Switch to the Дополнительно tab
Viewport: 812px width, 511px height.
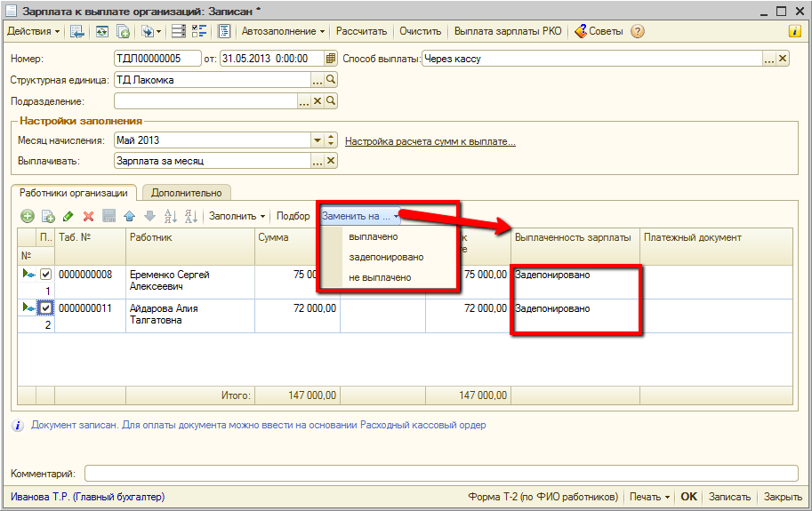(x=186, y=192)
